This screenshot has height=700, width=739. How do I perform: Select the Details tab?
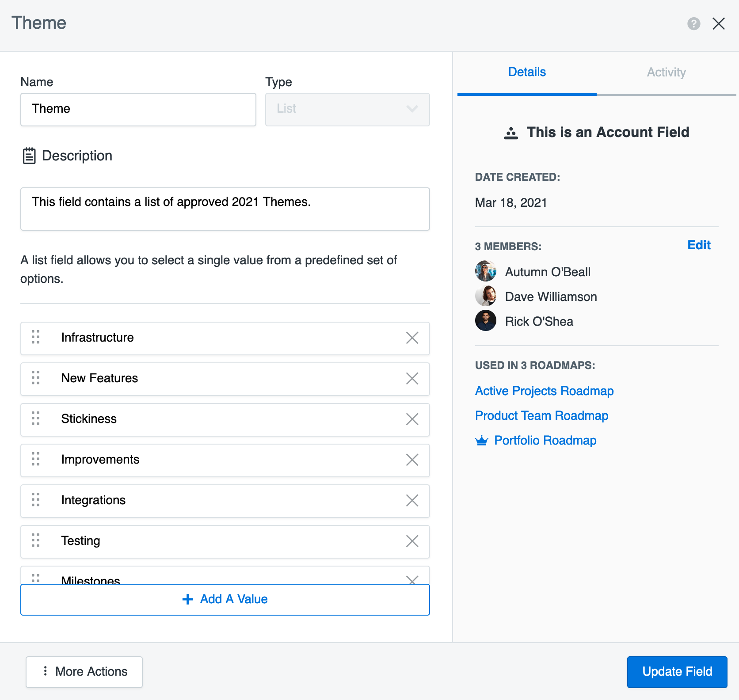pyautogui.click(x=527, y=72)
